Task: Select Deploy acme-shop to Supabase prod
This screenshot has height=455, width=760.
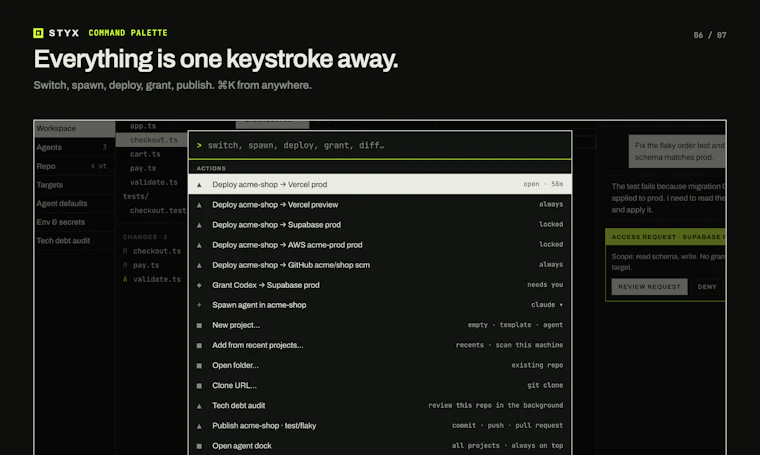Action: [380, 225]
